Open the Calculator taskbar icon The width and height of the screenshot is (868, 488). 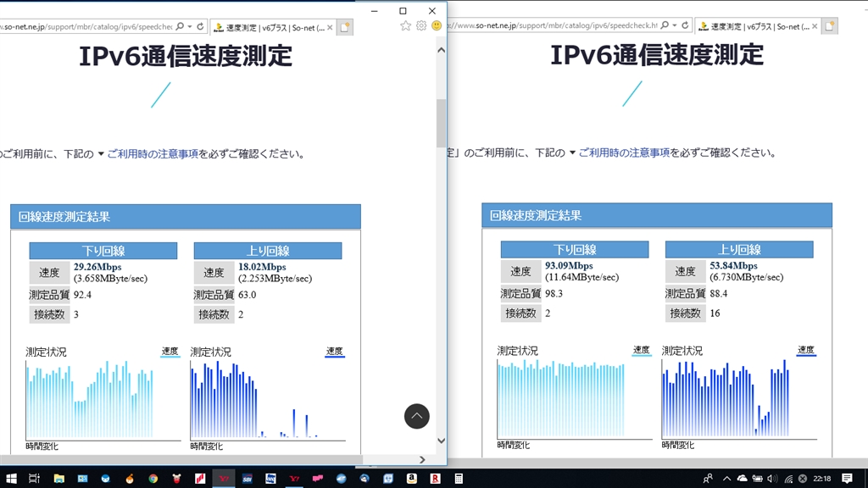(x=459, y=479)
